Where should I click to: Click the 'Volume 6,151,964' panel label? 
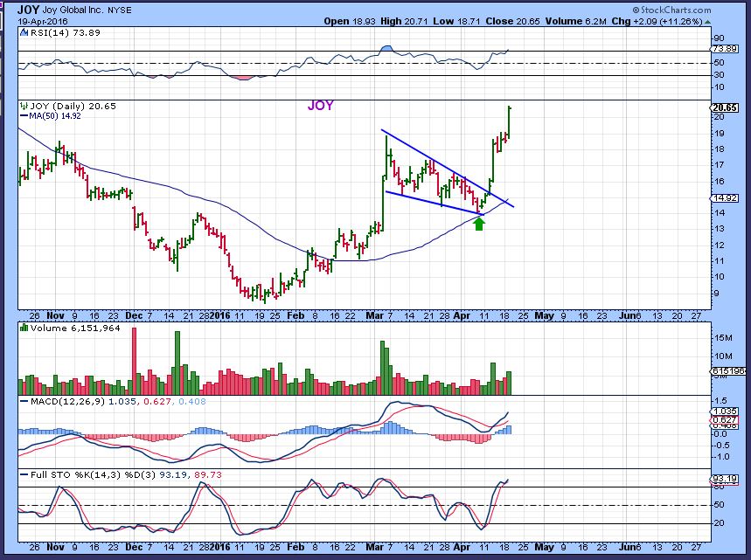(75, 328)
